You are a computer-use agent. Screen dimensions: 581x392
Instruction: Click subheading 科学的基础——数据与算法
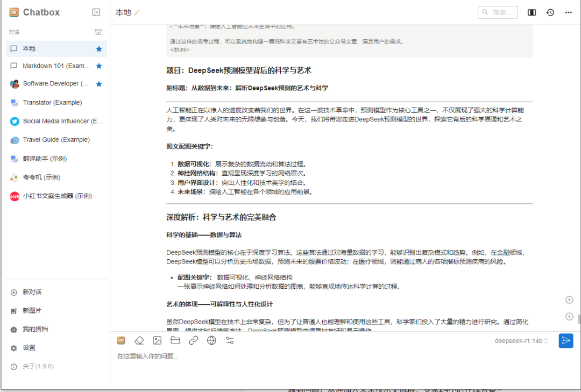click(x=204, y=235)
